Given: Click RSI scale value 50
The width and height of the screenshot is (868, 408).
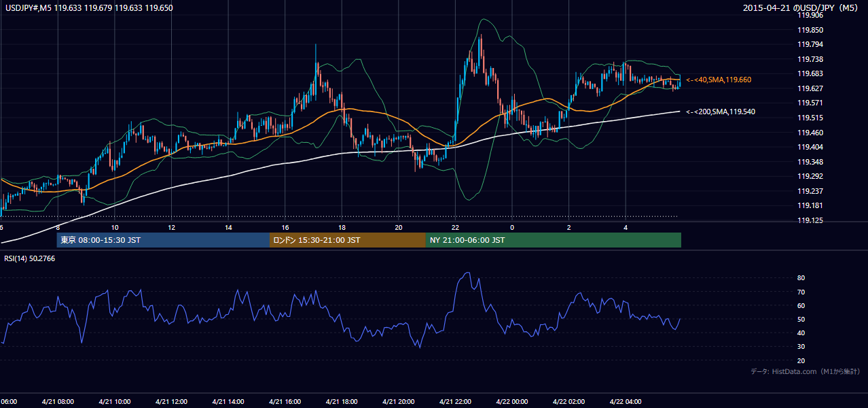Looking at the screenshot, I should click(801, 319).
